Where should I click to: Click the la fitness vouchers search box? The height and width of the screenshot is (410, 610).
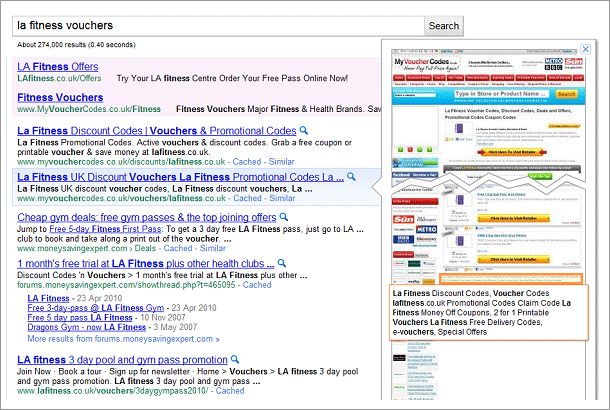(x=218, y=26)
